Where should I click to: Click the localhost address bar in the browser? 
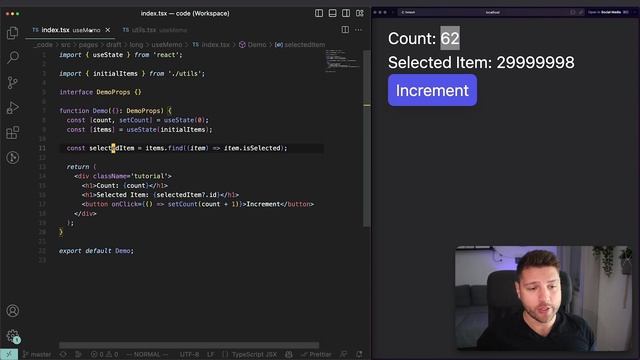tap(492, 12)
